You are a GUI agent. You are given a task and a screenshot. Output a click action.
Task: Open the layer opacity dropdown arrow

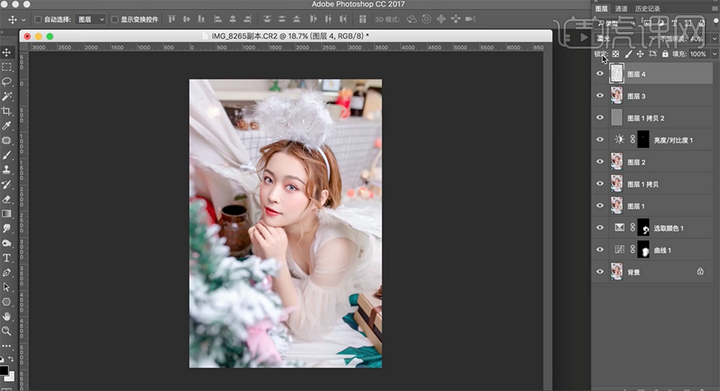pyautogui.click(x=714, y=39)
